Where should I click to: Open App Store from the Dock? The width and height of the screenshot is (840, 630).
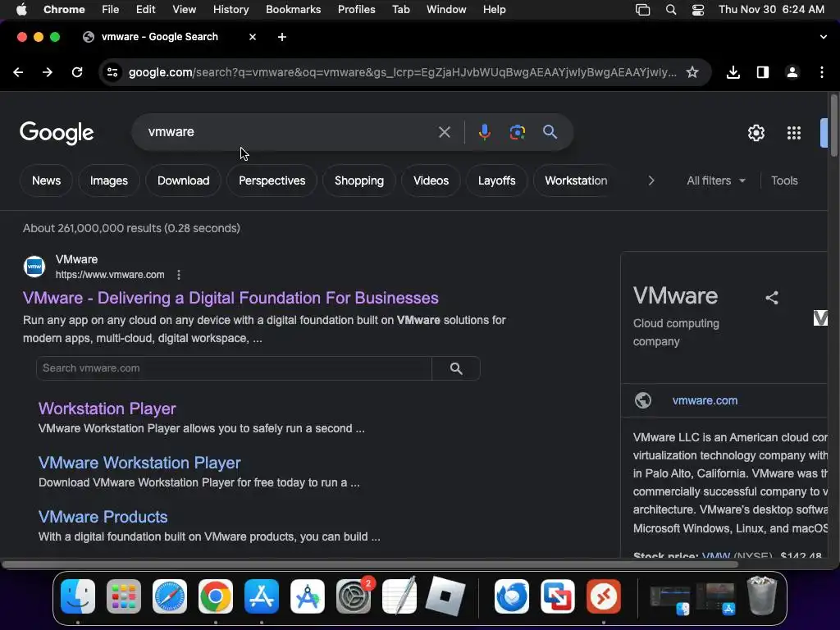coord(262,596)
